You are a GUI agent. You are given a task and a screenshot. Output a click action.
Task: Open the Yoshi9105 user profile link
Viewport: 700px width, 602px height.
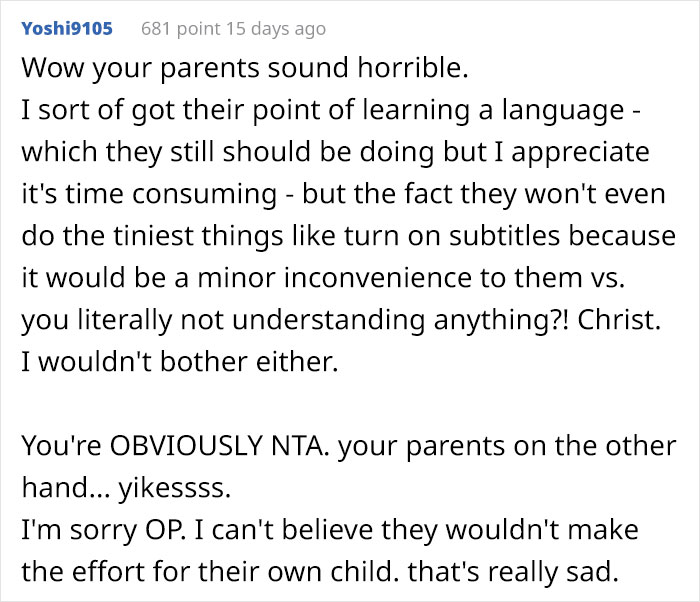66,28
